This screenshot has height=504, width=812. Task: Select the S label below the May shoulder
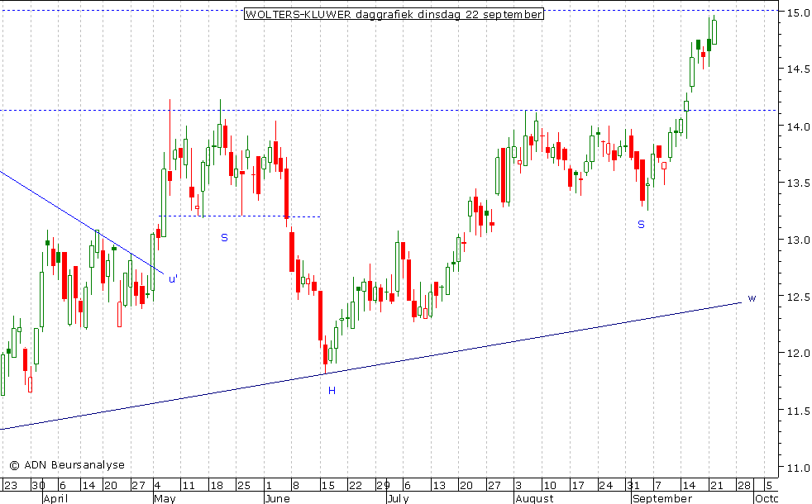click(x=223, y=238)
